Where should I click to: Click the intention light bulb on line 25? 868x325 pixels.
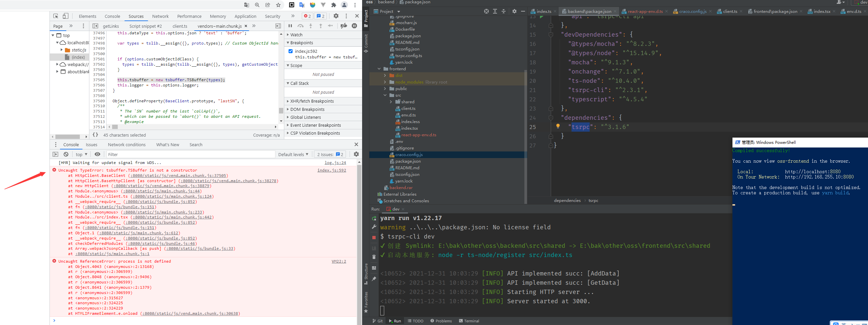[x=558, y=126]
